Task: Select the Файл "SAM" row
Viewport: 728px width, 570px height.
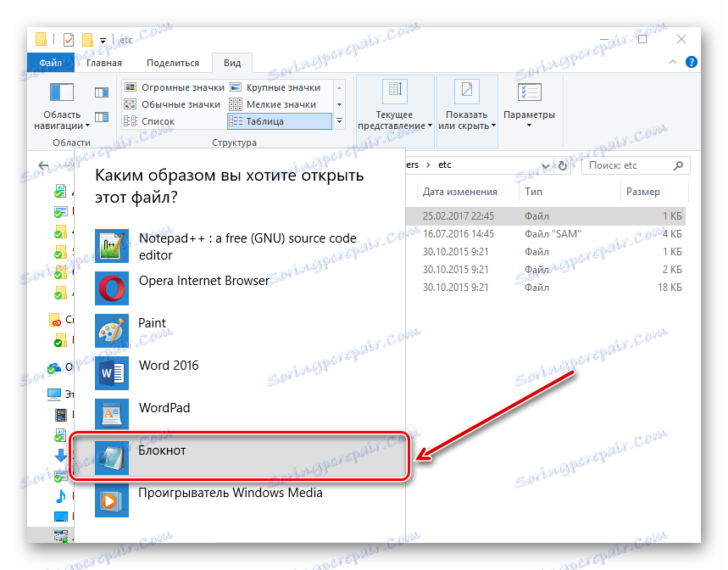Action: [x=546, y=233]
